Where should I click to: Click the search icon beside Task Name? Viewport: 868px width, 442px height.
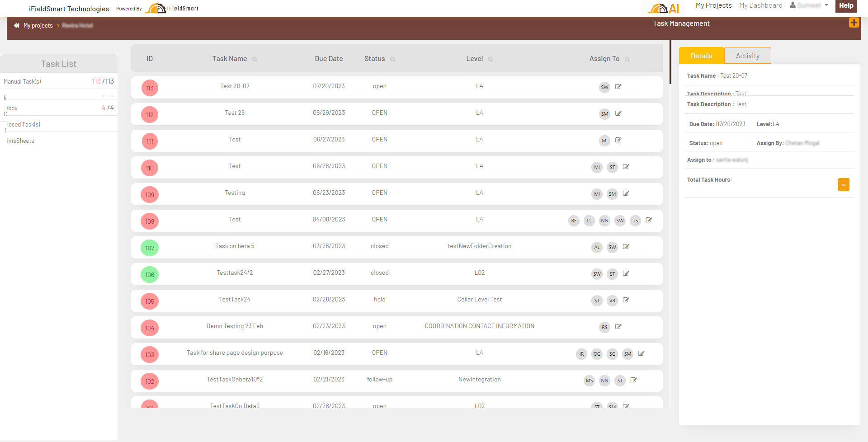255,59
